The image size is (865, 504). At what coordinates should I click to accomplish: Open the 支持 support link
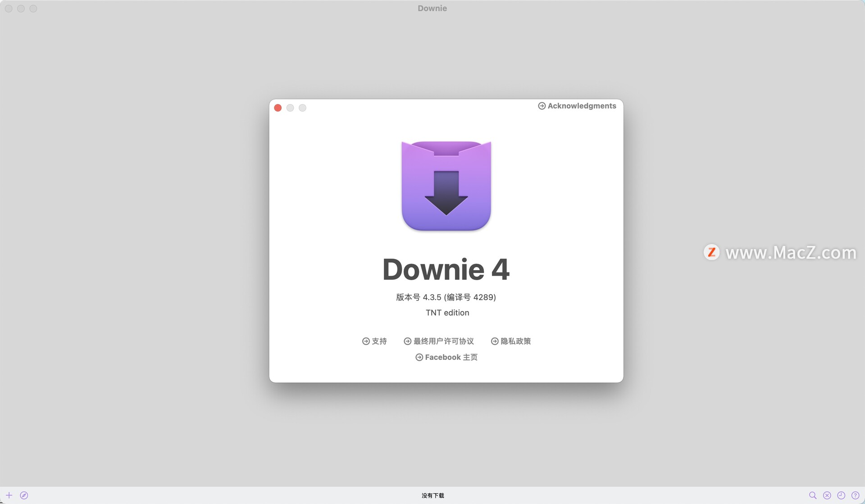pos(374,341)
